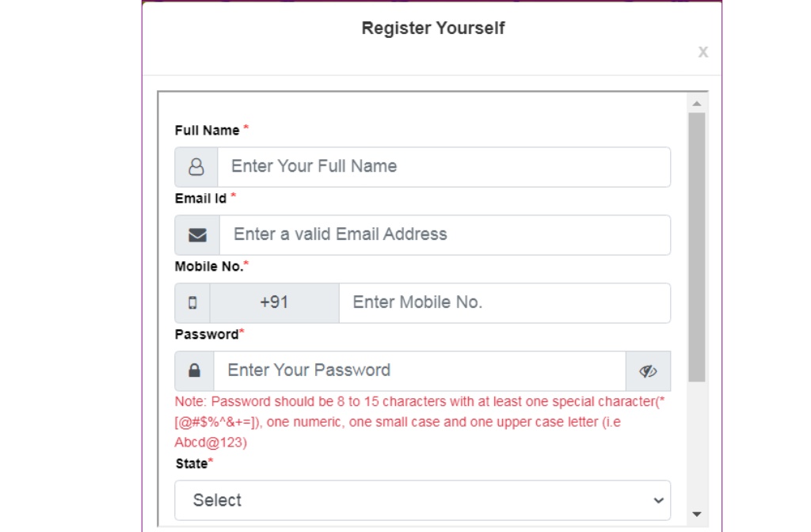Toggle password visibility with the eye button
811x532 pixels.
click(x=649, y=370)
